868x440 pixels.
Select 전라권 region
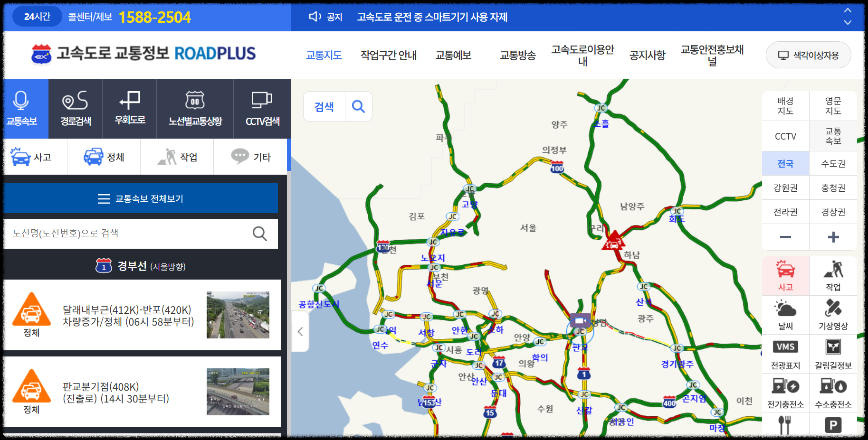click(x=785, y=212)
